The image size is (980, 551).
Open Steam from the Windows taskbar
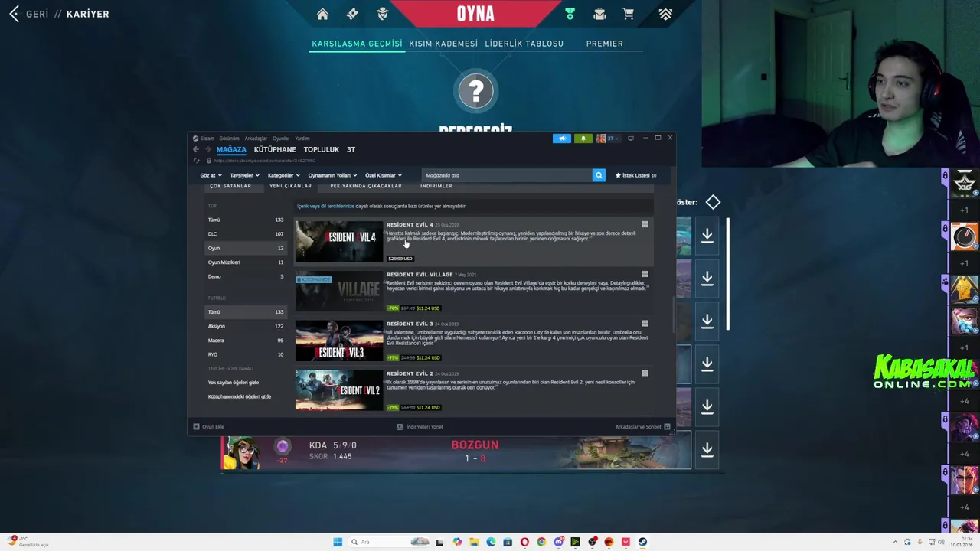[642, 542]
